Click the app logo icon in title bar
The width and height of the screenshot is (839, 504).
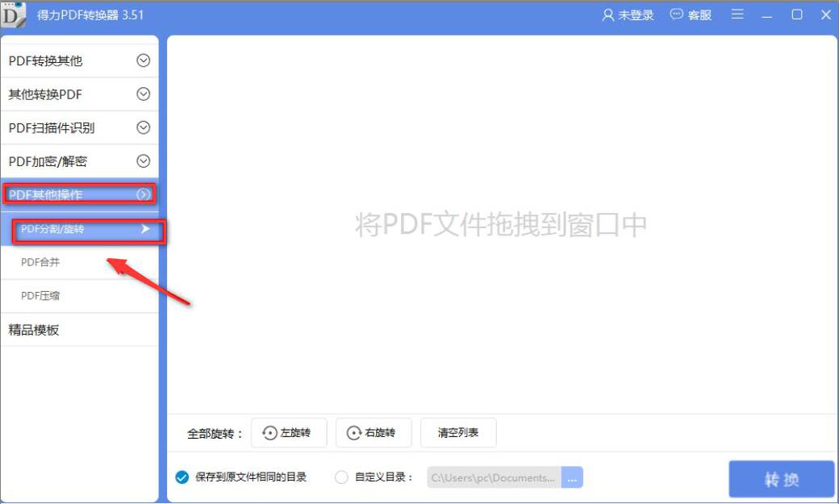coord(13,15)
